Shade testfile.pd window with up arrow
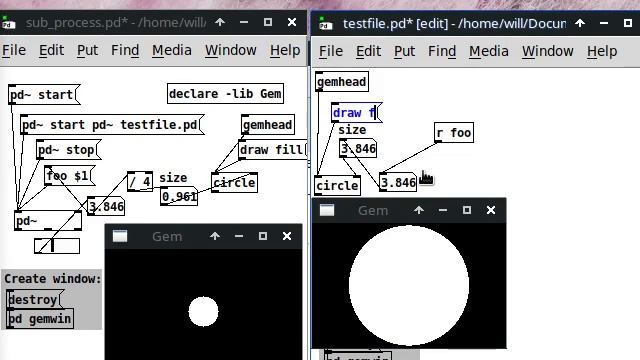640x360 pixels. (x=580, y=23)
